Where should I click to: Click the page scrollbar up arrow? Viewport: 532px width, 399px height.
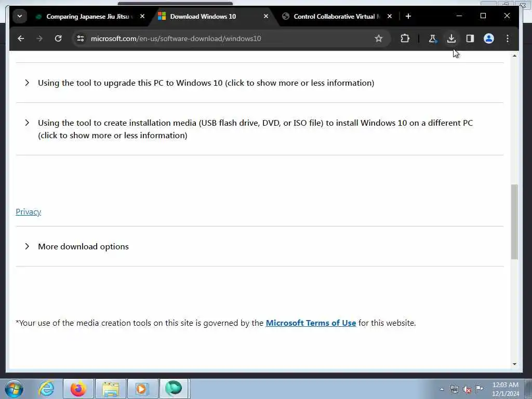click(514, 56)
